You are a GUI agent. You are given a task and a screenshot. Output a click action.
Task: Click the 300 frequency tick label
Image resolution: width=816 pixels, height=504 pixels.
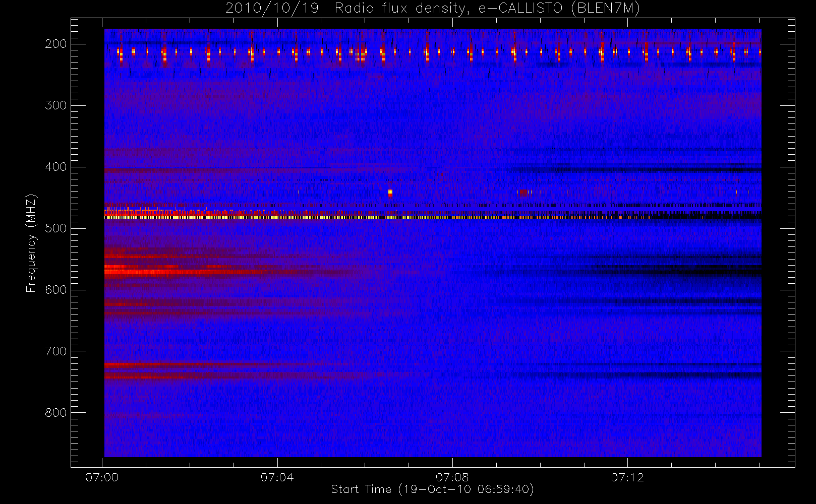(56, 105)
